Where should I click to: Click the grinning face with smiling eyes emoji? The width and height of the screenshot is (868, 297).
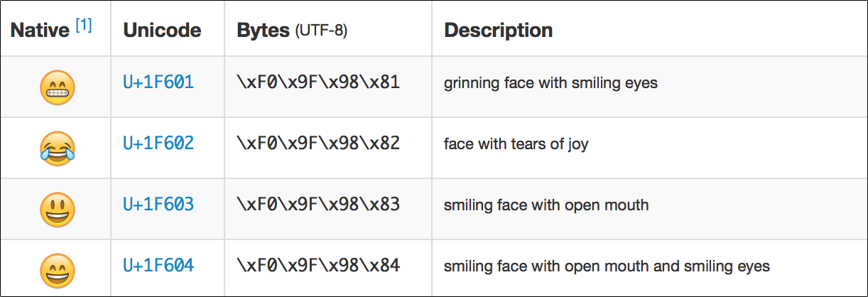point(57,88)
